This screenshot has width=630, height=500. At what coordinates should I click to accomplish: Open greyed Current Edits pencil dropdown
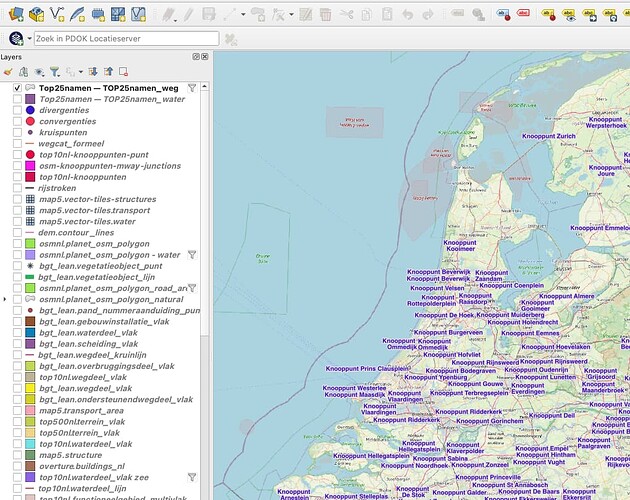pos(169,14)
